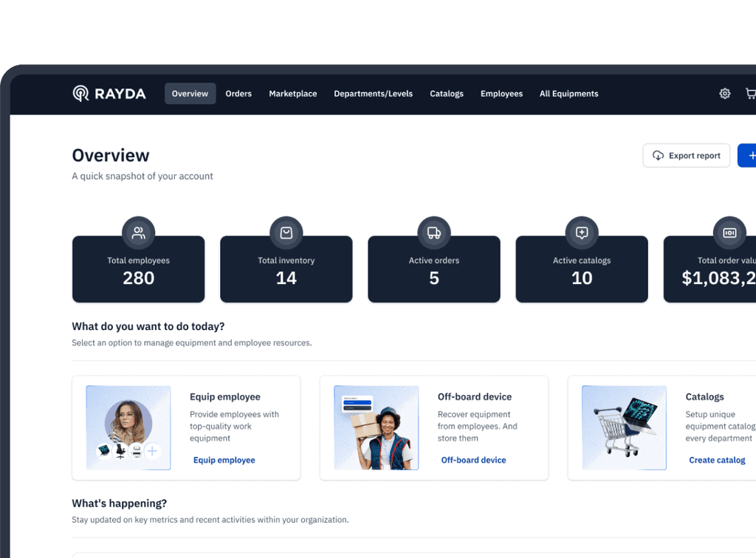Click the person icon above Total employees
The width and height of the screenshot is (756, 558).
click(138, 231)
